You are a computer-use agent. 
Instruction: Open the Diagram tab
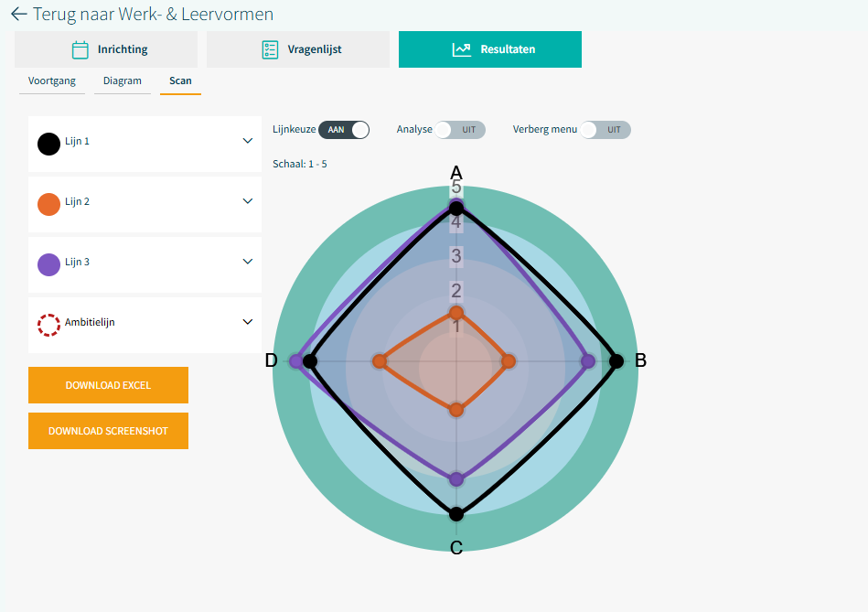pos(122,81)
